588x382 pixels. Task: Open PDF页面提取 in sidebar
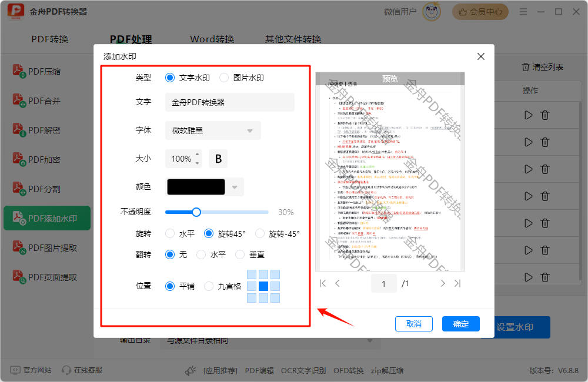(45, 277)
